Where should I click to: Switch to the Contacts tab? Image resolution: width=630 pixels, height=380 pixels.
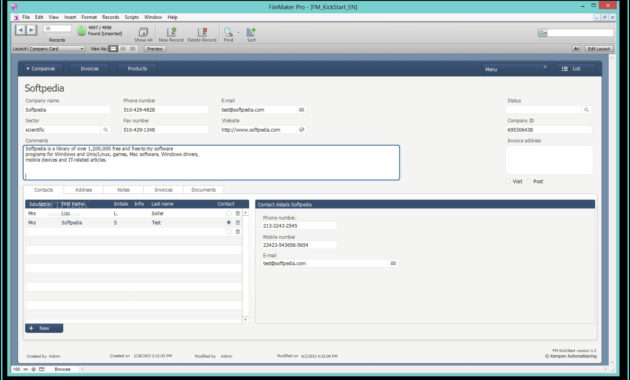point(43,190)
